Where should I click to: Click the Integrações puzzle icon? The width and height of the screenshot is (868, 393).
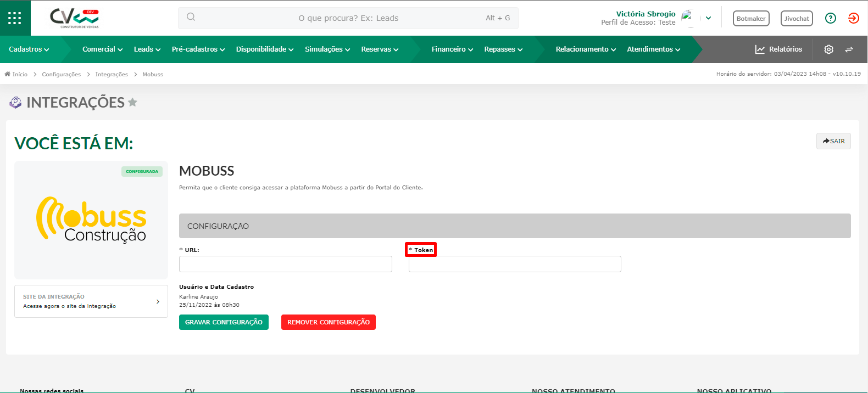[x=16, y=102]
